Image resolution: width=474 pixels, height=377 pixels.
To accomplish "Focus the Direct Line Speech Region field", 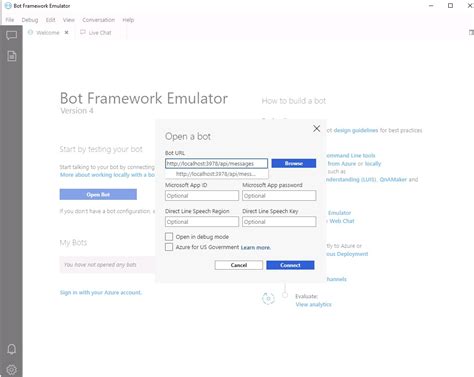I will pos(202,222).
